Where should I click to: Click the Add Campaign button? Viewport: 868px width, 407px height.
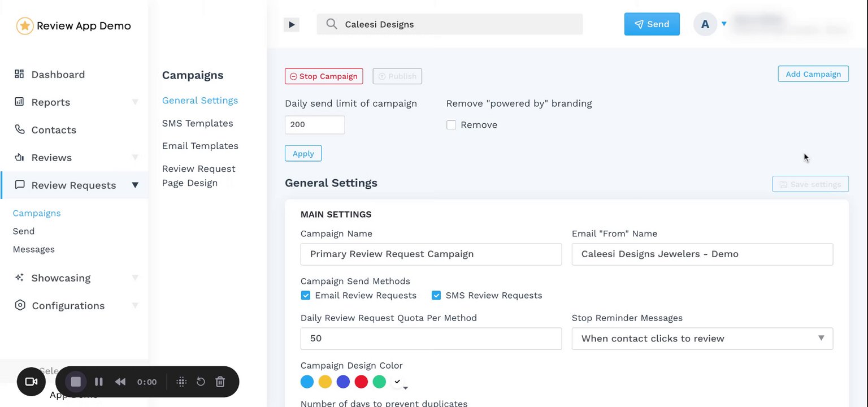click(x=813, y=74)
